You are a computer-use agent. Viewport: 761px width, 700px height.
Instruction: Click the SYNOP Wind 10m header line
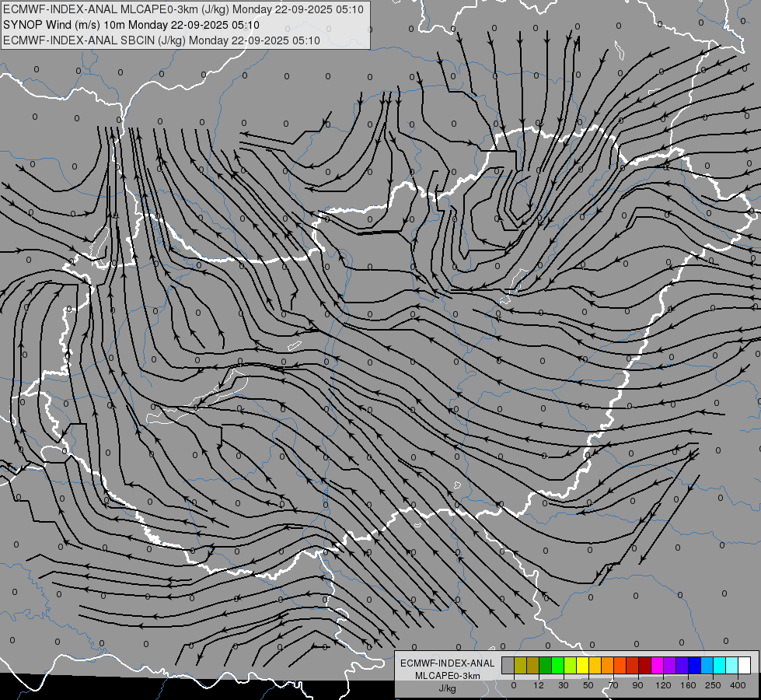(131, 25)
